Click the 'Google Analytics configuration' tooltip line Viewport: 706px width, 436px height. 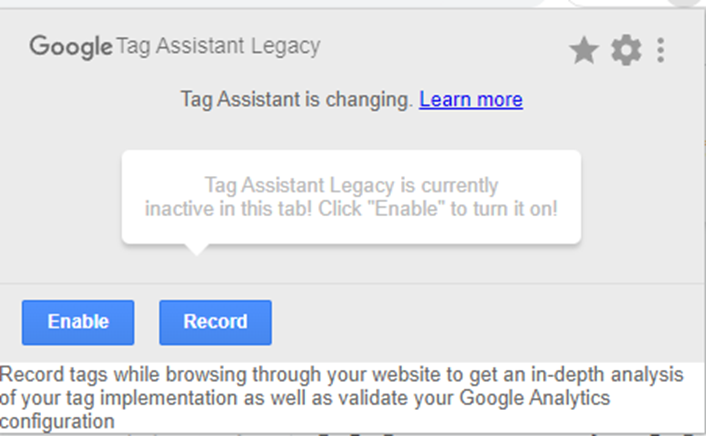pos(305,409)
